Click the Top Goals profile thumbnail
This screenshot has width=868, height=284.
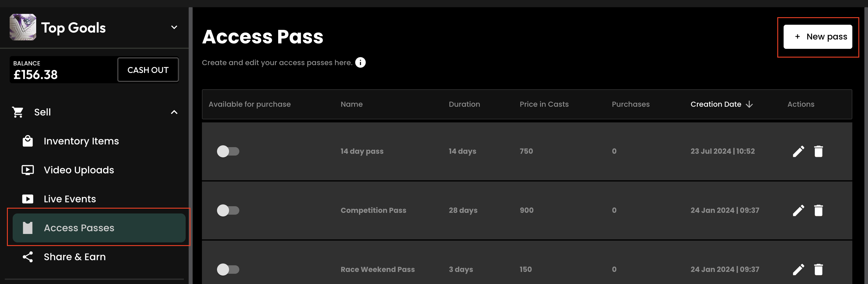23,27
